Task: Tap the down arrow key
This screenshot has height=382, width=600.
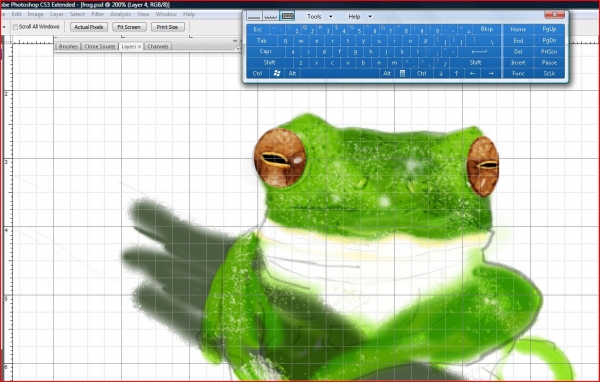Action: click(x=441, y=73)
